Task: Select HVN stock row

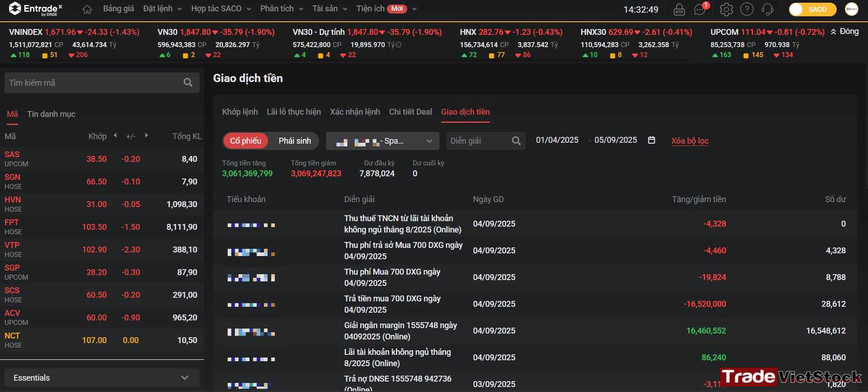Action: (102, 204)
